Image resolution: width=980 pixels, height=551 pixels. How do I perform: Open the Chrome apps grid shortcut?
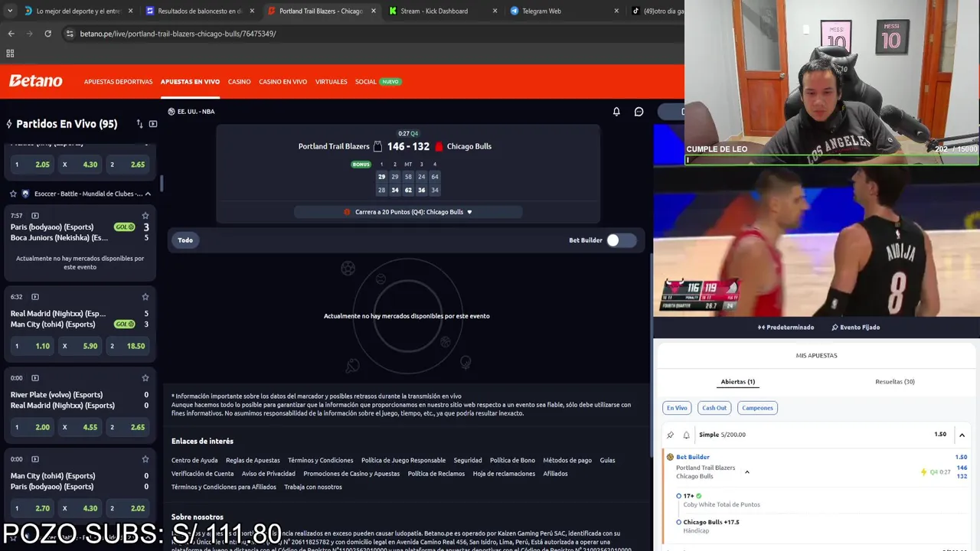coord(10,54)
